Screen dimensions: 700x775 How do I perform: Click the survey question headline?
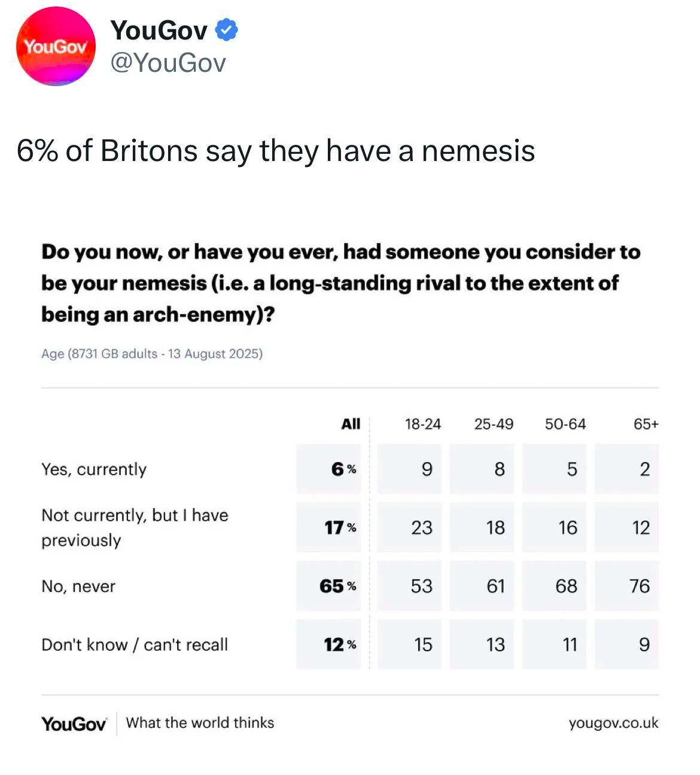(x=340, y=282)
